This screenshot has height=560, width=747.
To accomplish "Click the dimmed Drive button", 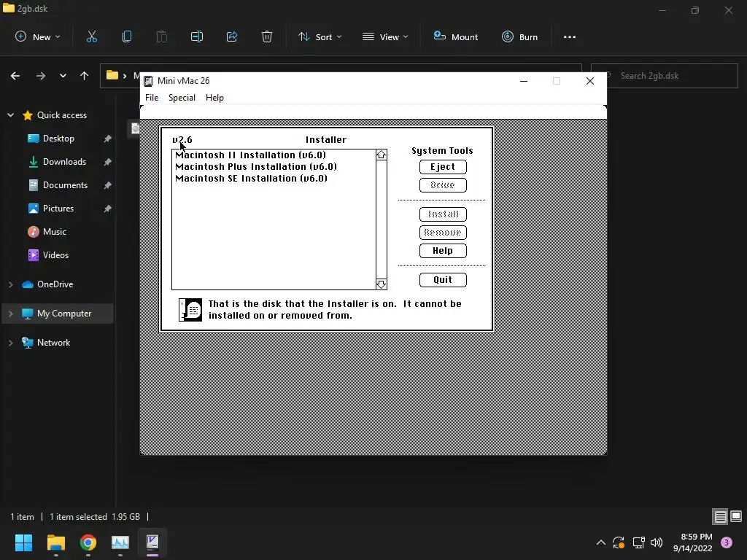I will point(443,184).
